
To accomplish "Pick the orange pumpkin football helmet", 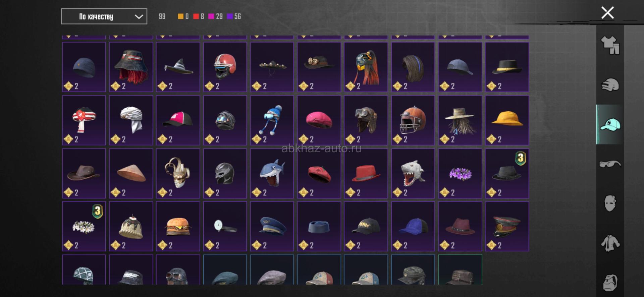I will pyautogui.click(x=413, y=120).
